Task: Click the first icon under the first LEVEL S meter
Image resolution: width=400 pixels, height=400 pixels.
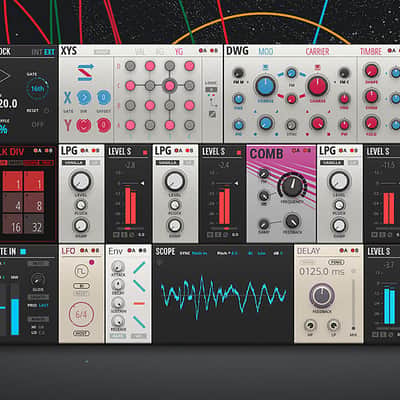Action: tap(116, 235)
